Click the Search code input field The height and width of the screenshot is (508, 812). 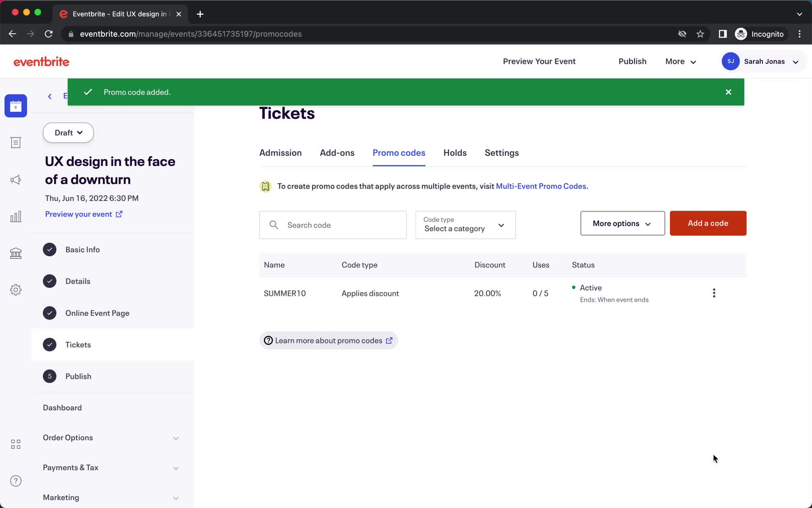click(x=333, y=224)
